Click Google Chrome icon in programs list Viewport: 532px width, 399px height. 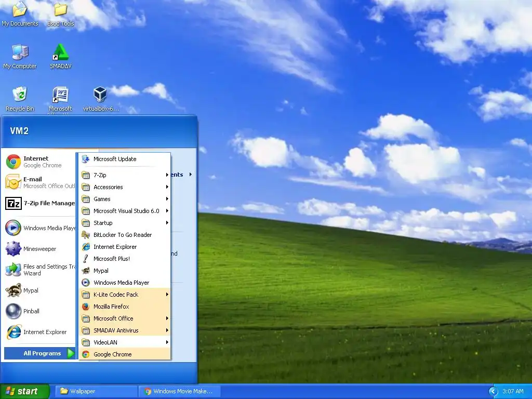(86, 354)
